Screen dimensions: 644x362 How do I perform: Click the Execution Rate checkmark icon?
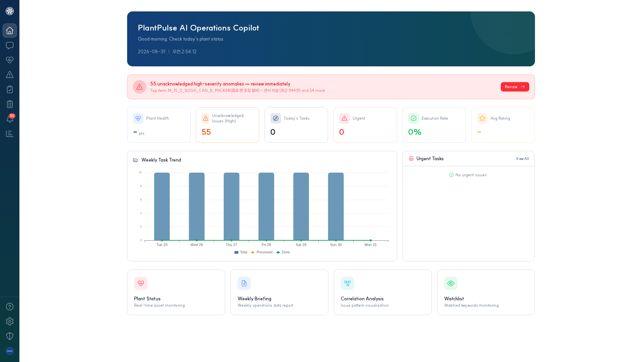click(x=414, y=118)
